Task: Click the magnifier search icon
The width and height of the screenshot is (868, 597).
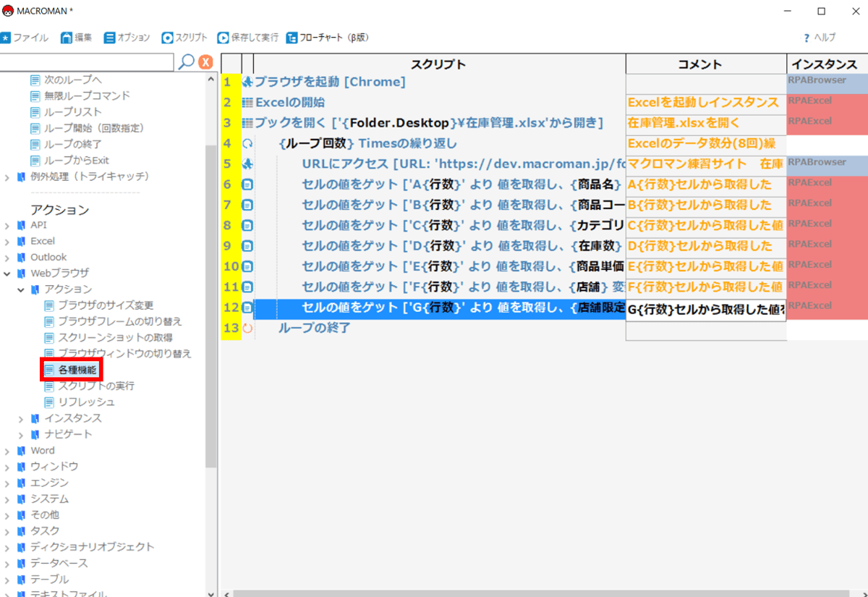Action: 186,62
